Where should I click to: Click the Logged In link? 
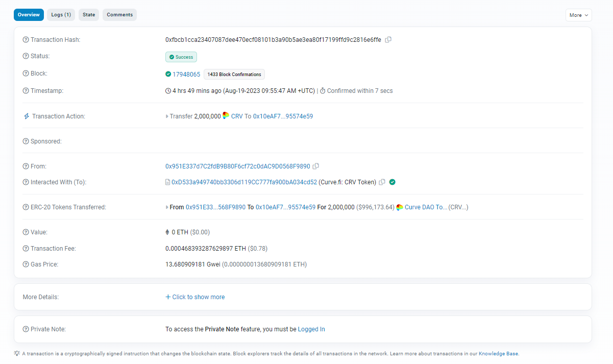pyautogui.click(x=311, y=329)
